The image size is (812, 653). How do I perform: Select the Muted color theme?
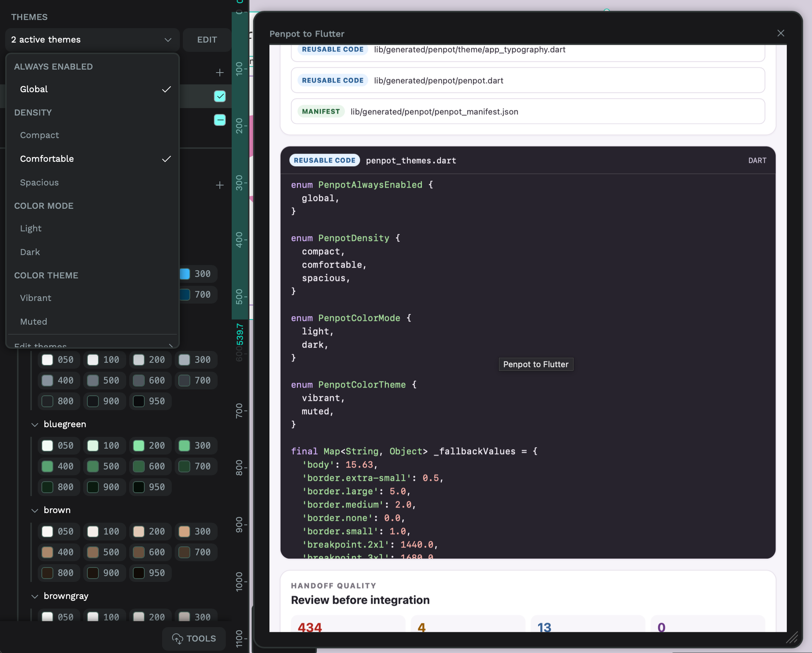pos(92,322)
